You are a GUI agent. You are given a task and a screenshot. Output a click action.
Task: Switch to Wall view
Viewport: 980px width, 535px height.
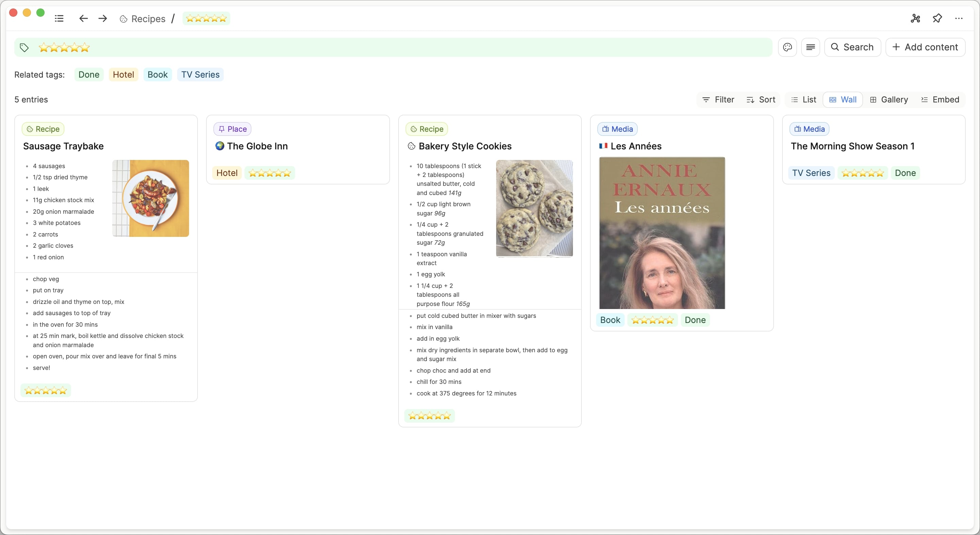pyautogui.click(x=843, y=100)
